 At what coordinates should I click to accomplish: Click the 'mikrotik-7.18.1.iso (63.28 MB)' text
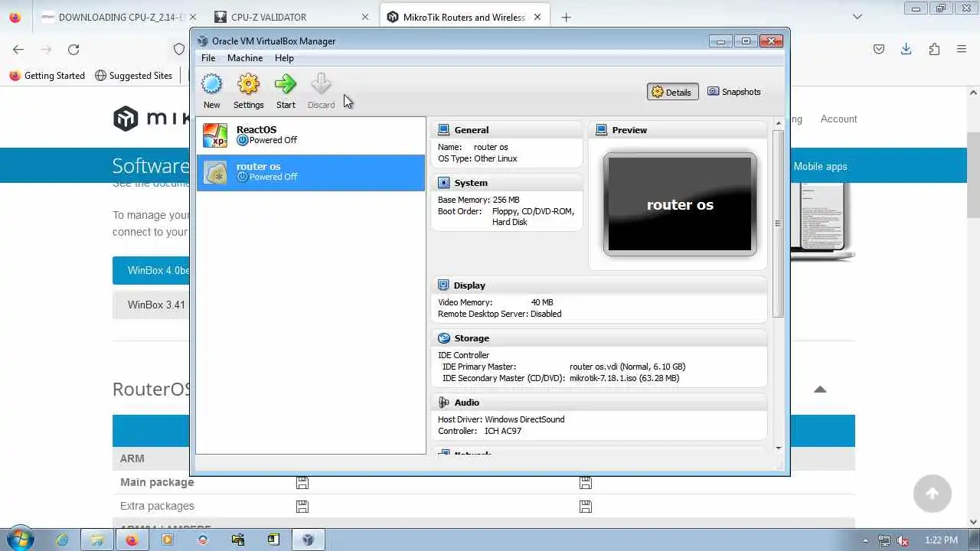(624, 378)
